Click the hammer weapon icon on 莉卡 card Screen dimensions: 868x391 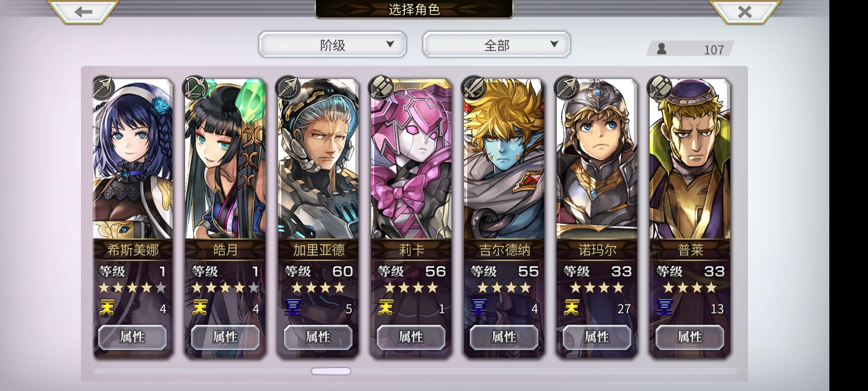(x=380, y=88)
